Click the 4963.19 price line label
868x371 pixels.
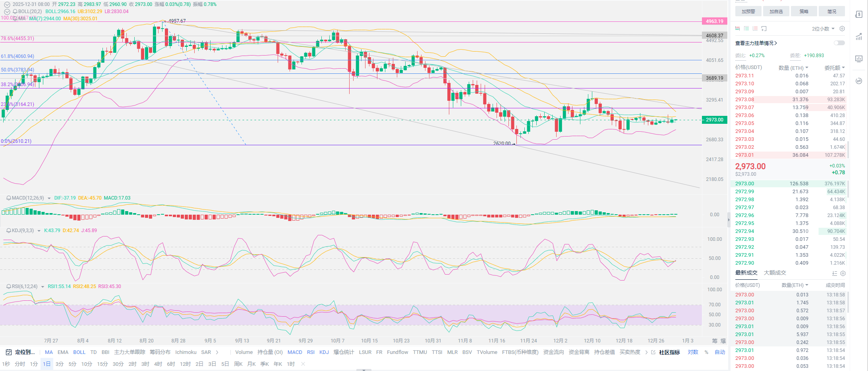[x=714, y=21]
